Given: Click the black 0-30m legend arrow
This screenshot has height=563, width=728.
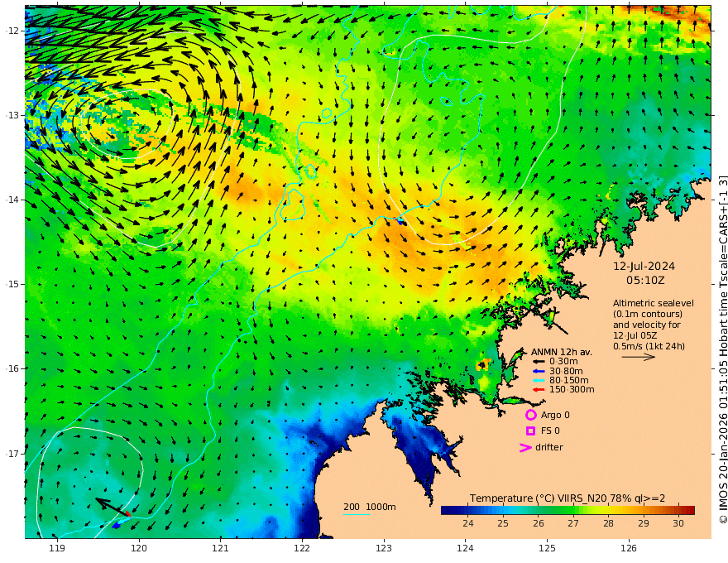Looking at the screenshot, I should [x=539, y=362].
